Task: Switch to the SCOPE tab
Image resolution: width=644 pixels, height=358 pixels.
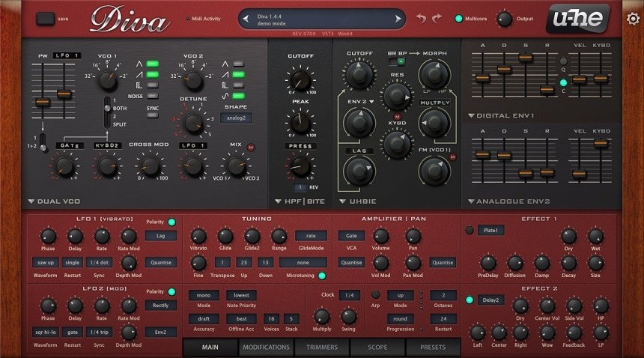Action: pos(377,348)
